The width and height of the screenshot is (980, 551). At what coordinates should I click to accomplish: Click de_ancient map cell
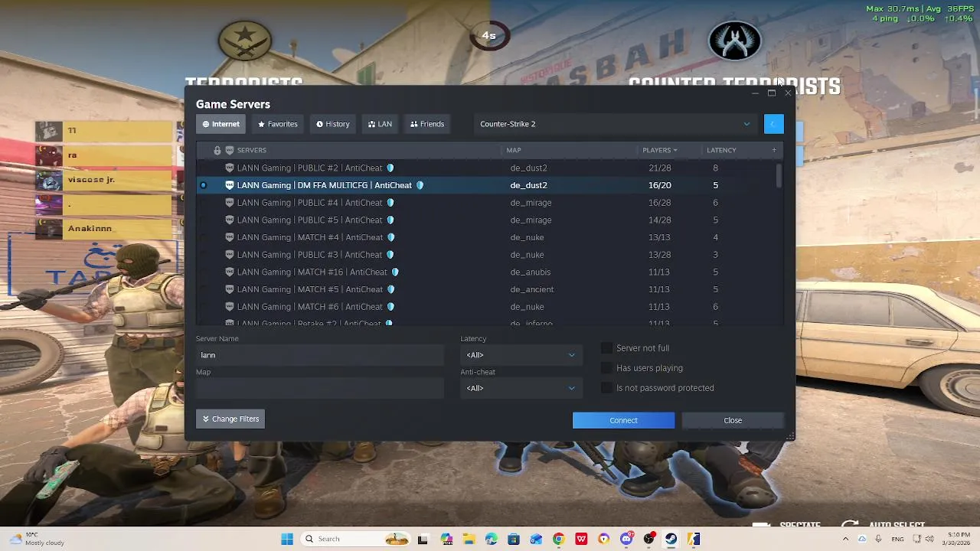tap(532, 289)
